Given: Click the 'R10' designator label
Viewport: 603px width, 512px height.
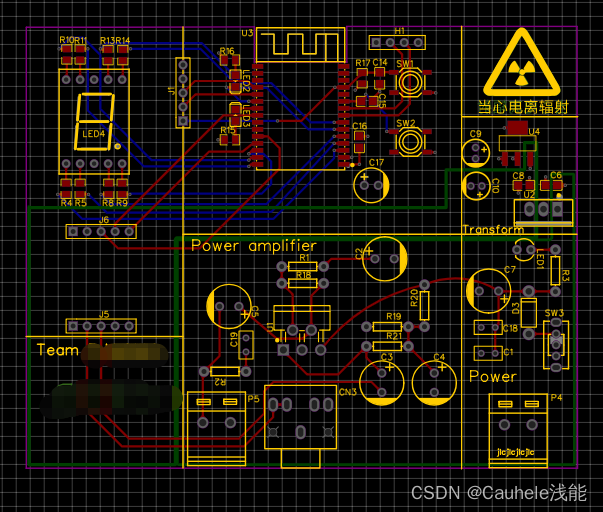Looking at the screenshot, I should [67, 40].
